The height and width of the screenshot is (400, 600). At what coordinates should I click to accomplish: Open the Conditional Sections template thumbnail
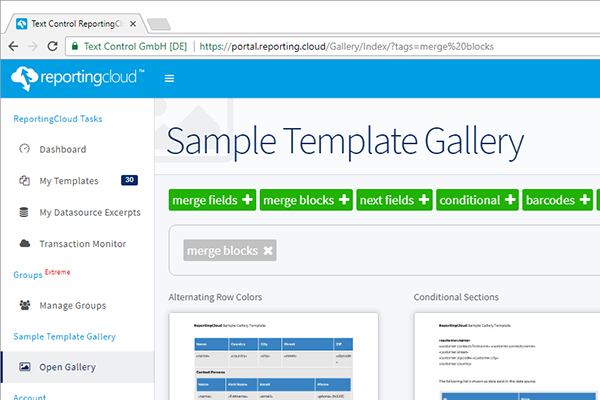pos(507,356)
